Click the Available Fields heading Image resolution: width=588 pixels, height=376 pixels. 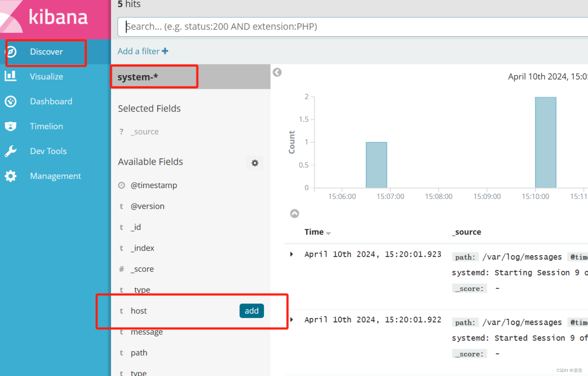(x=150, y=162)
